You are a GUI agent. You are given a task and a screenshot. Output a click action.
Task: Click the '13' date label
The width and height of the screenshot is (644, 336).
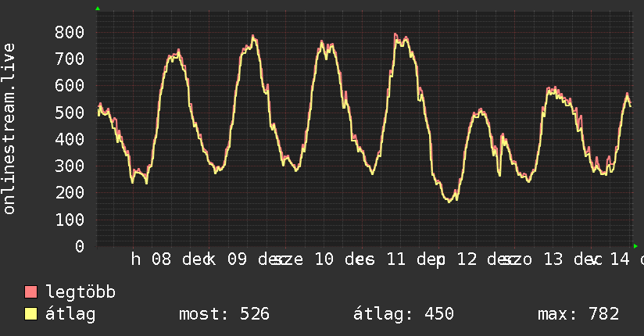tap(553, 259)
